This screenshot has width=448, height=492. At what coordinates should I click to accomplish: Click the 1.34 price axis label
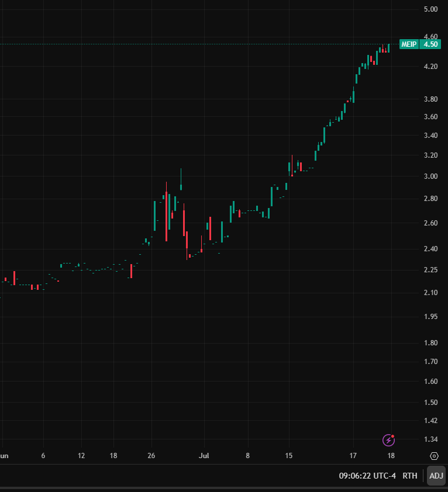pyautogui.click(x=430, y=439)
